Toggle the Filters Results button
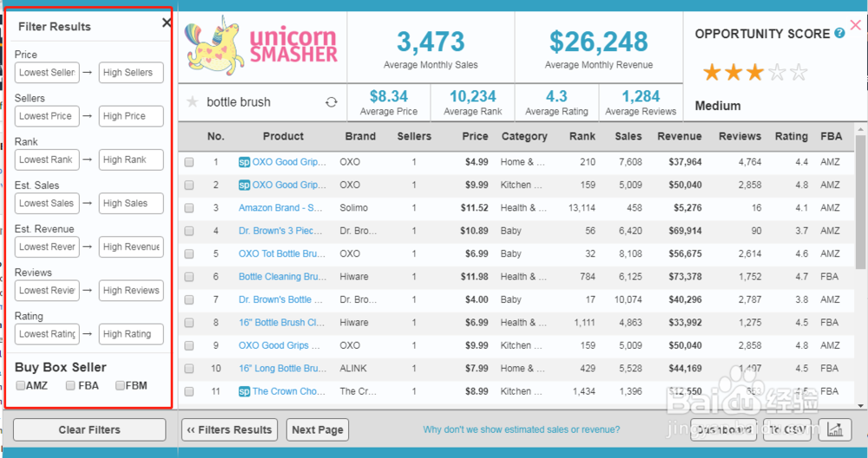The width and height of the screenshot is (868, 458). (230, 429)
